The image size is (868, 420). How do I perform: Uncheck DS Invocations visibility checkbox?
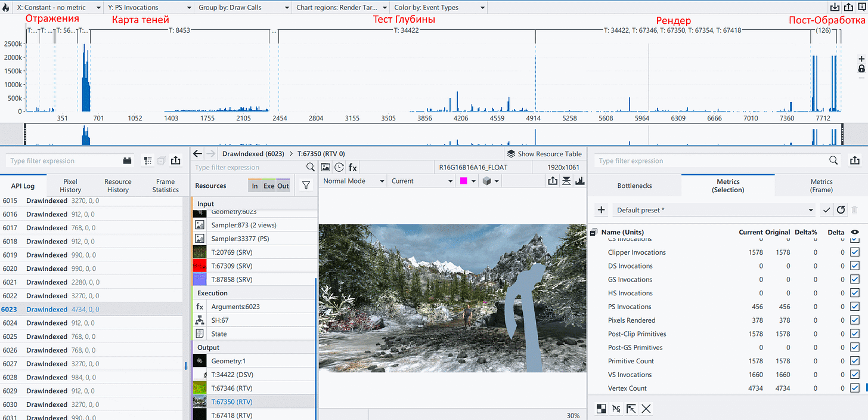tap(855, 266)
